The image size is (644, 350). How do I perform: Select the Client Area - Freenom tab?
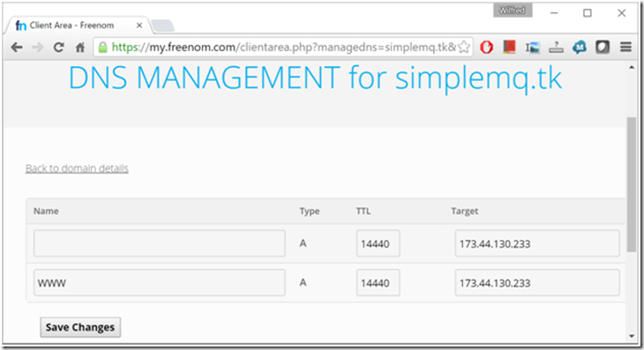coord(78,26)
